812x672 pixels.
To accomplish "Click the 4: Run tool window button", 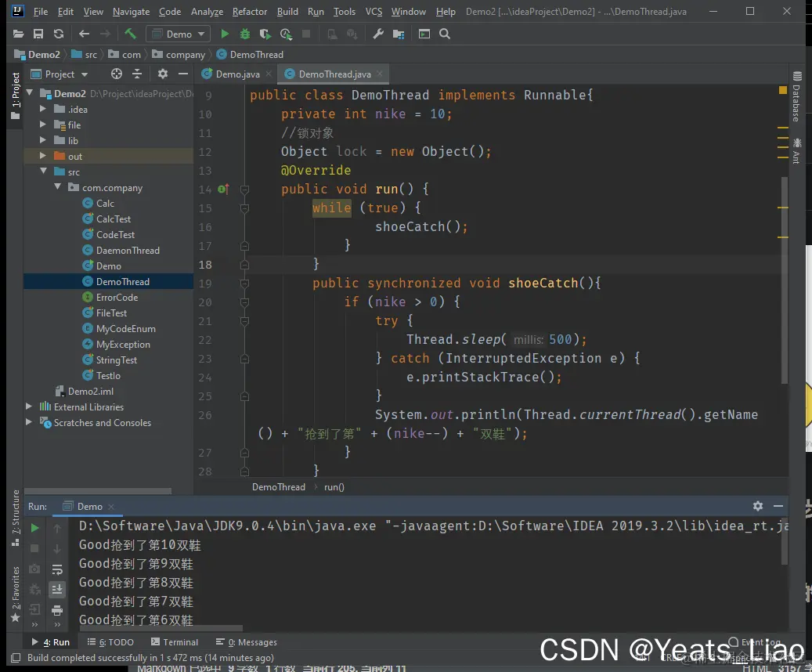I will [51, 642].
